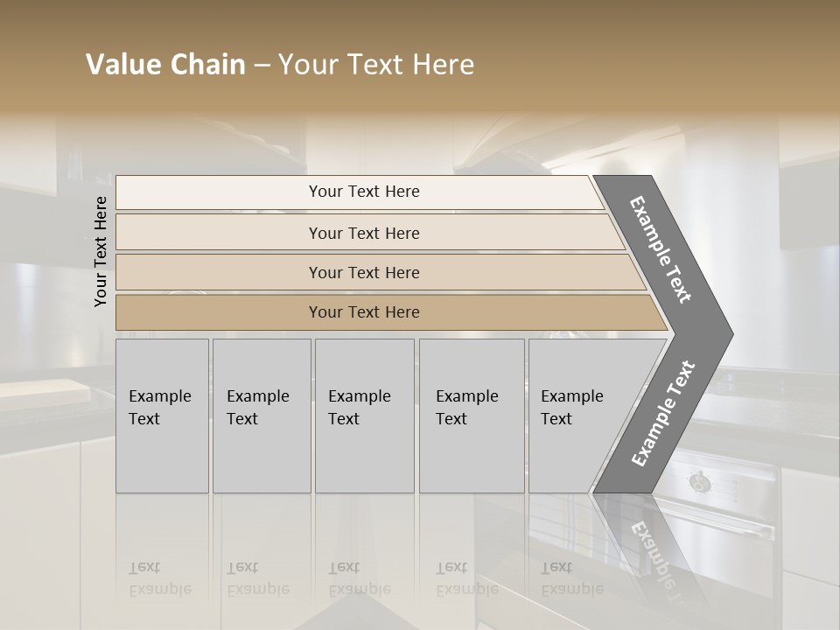Viewport: 840px width, 630px height.
Task: Select the darkest tan 'Your Text Here' bar
Action: (363, 312)
